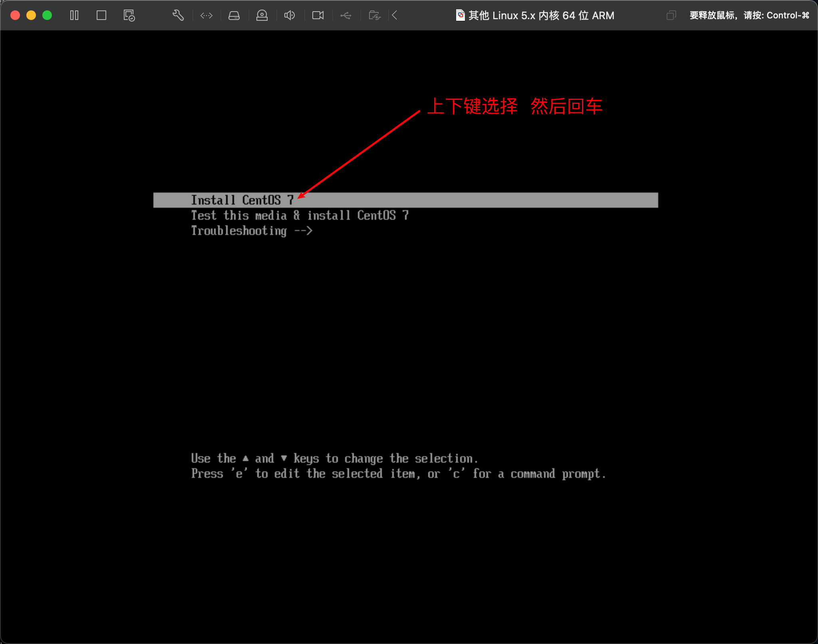Open virtual machine settings via the wrench icon
This screenshot has width=818, height=644.
[178, 16]
